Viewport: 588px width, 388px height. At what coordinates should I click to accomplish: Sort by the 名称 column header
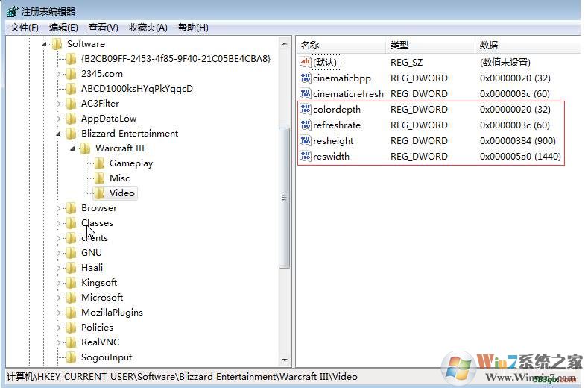point(341,46)
